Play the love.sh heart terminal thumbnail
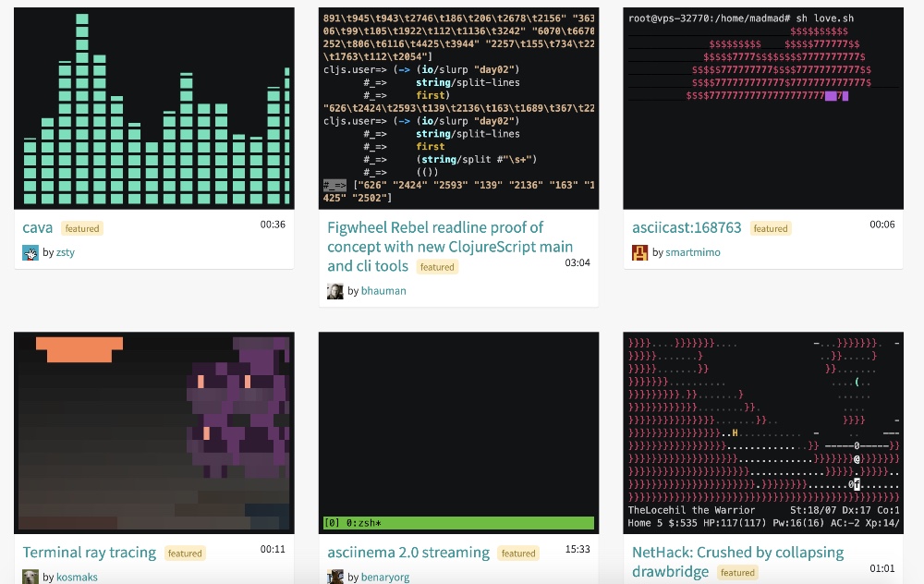Viewport: 924px width, 584px height. coord(763,108)
